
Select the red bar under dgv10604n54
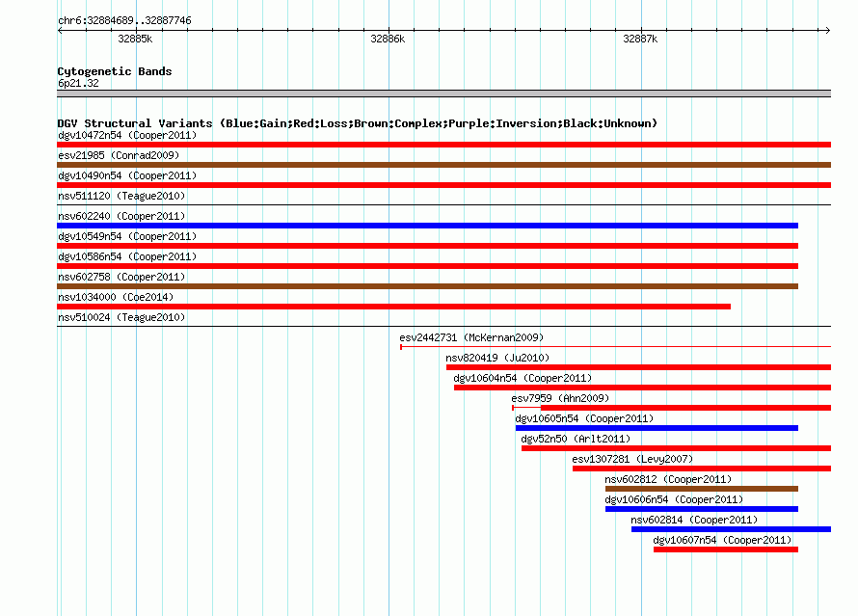click(x=642, y=388)
